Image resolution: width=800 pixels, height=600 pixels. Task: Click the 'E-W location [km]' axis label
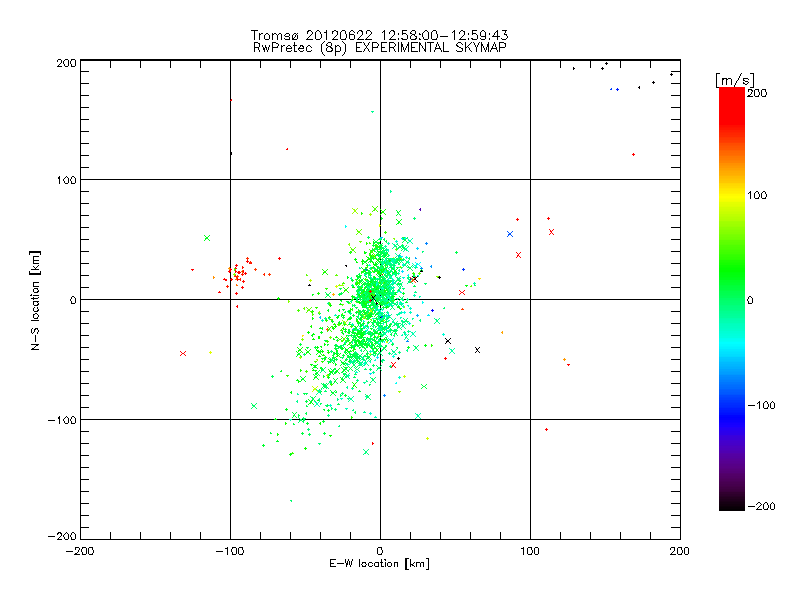pyautogui.click(x=380, y=564)
